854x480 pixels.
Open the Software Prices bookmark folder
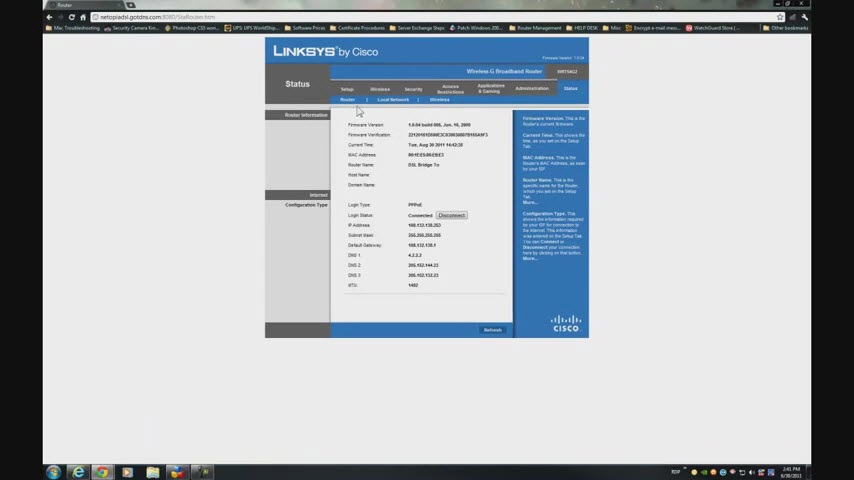click(x=305, y=28)
